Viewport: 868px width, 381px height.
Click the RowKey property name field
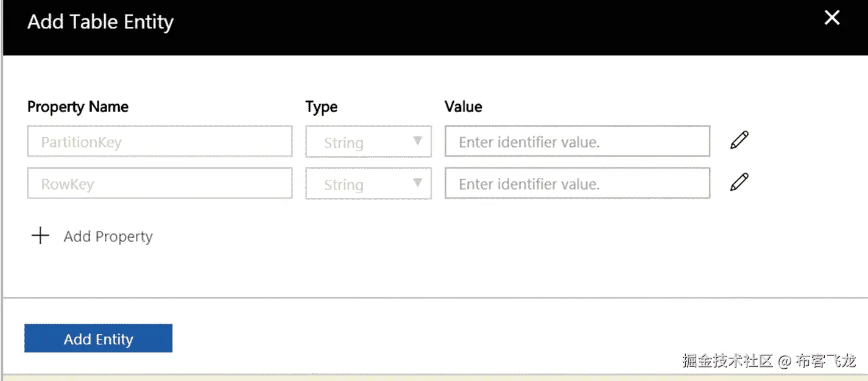(159, 183)
